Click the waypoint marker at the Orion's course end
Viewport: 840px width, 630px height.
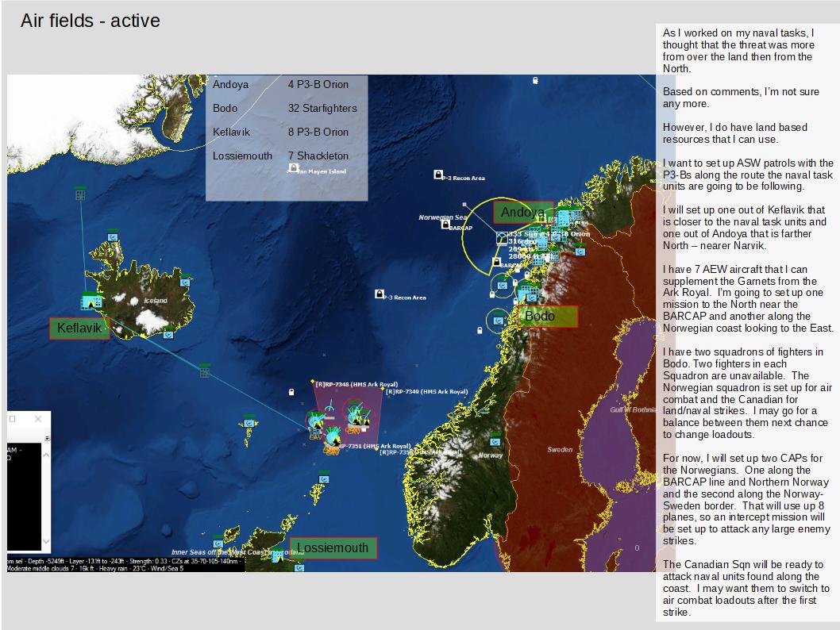click(x=464, y=205)
